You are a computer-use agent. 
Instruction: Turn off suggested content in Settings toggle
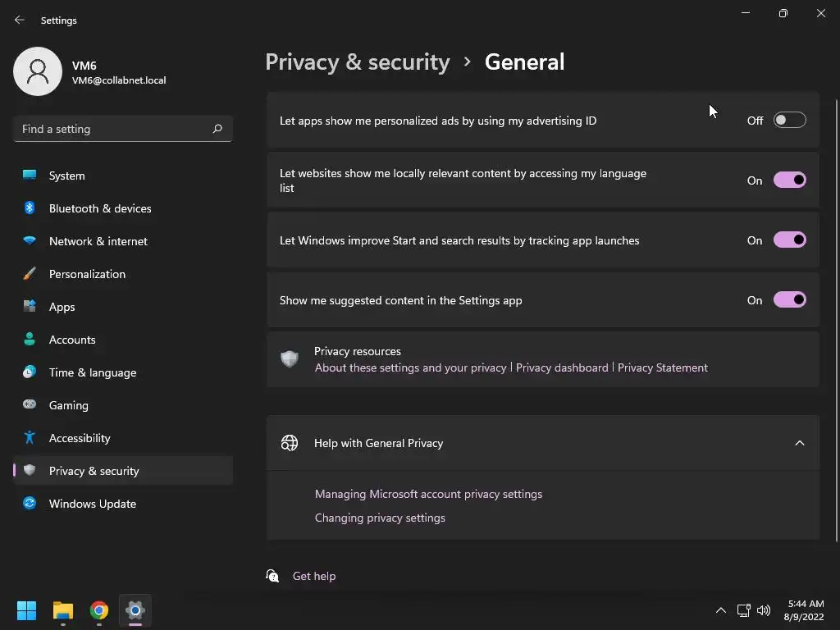[789, 300]
